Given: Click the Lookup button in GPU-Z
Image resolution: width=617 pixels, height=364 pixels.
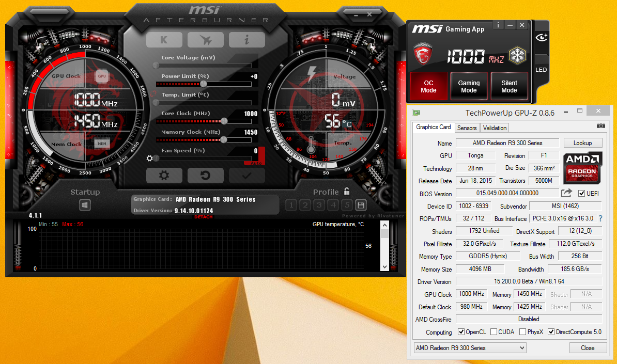Looking at the screenshot, I should pyautogui.click(x=583, y=143).
